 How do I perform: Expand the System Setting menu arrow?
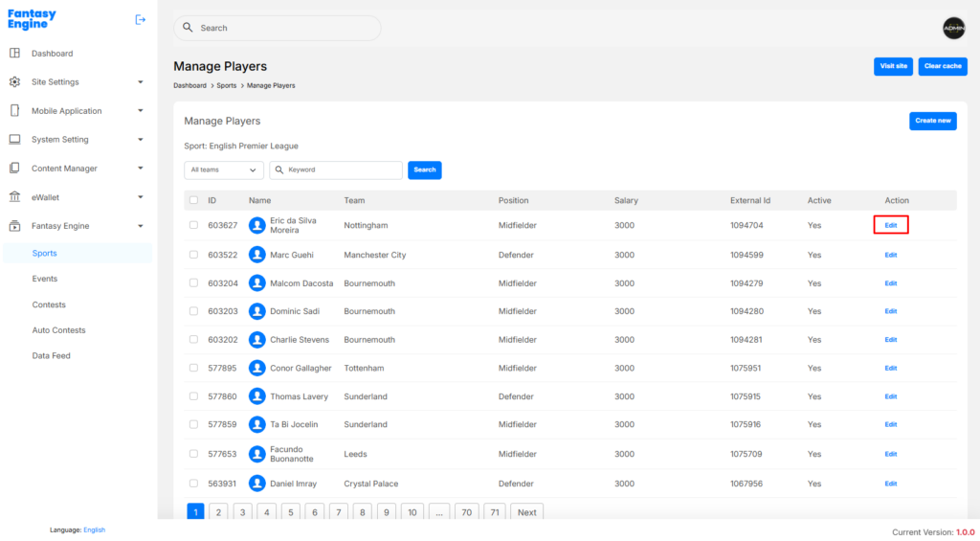pos(141,140)
